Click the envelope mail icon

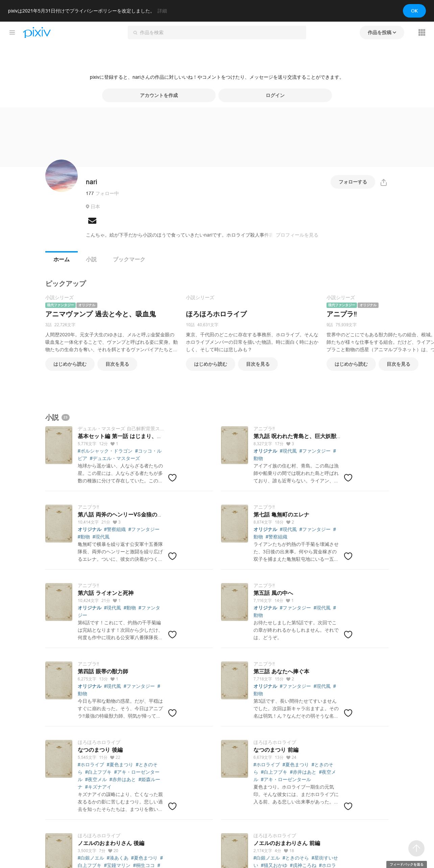(x=92, y=221)
